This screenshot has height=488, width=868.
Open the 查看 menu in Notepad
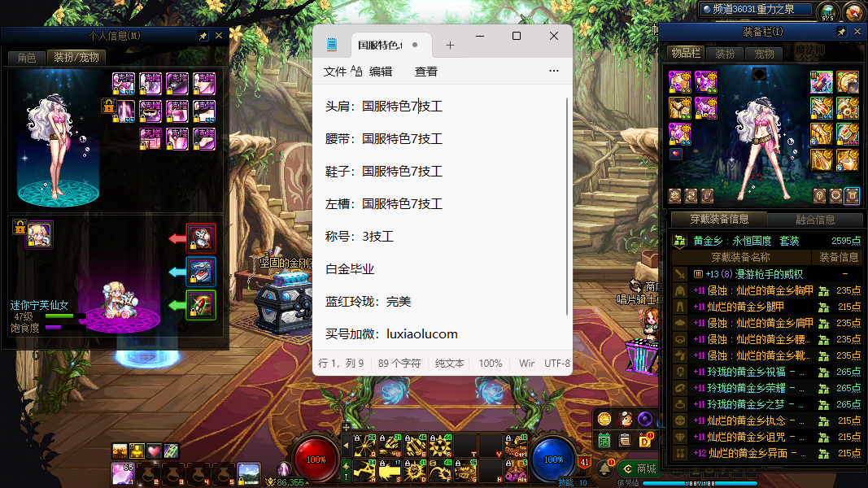(x=425, y=72)
